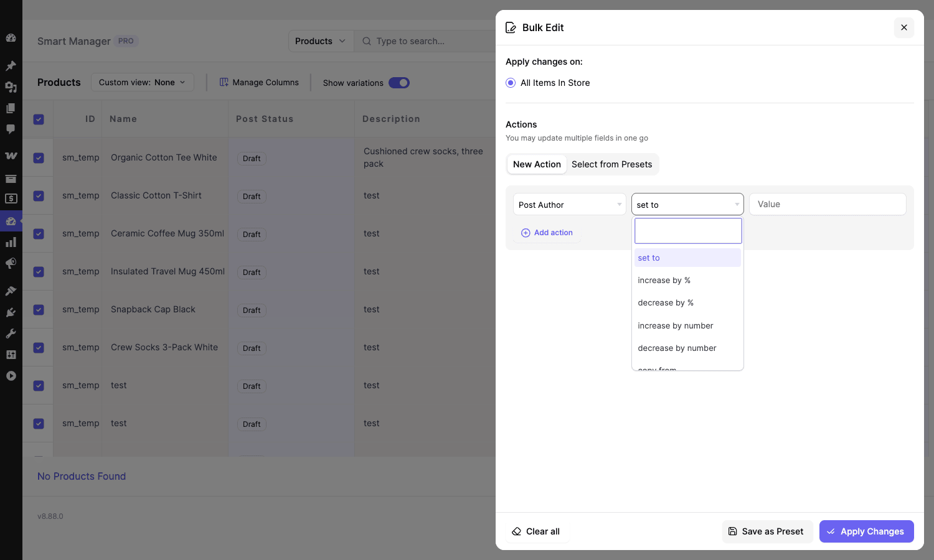Screen dimensions: 934x560
Task: Uncheck the Classic Cotton T-Shirt row
Action: [39, 196]
